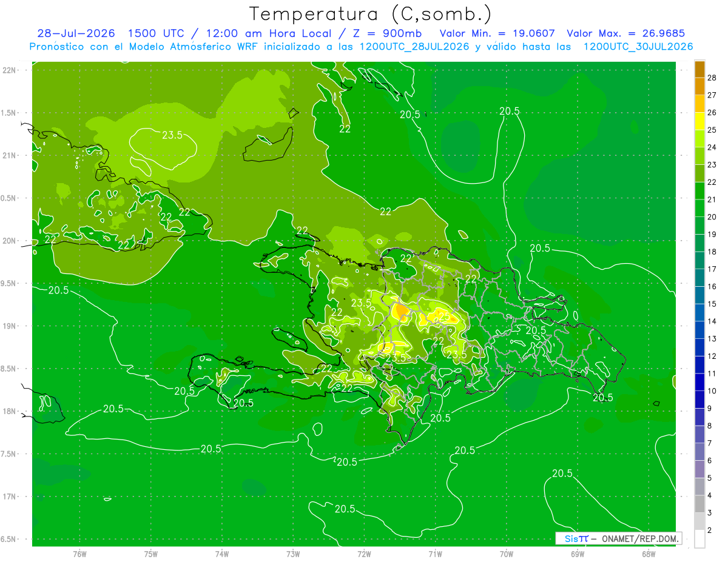This screenshot has width=728, height=562.
Task: Click legend color between 27 and 28
Action: (x=700, y=86)
